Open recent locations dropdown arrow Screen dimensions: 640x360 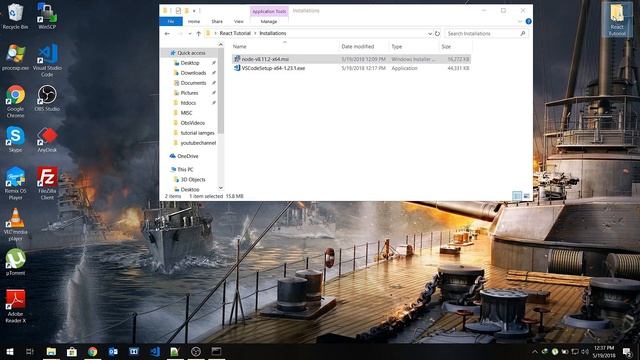(x=190, y=33)
